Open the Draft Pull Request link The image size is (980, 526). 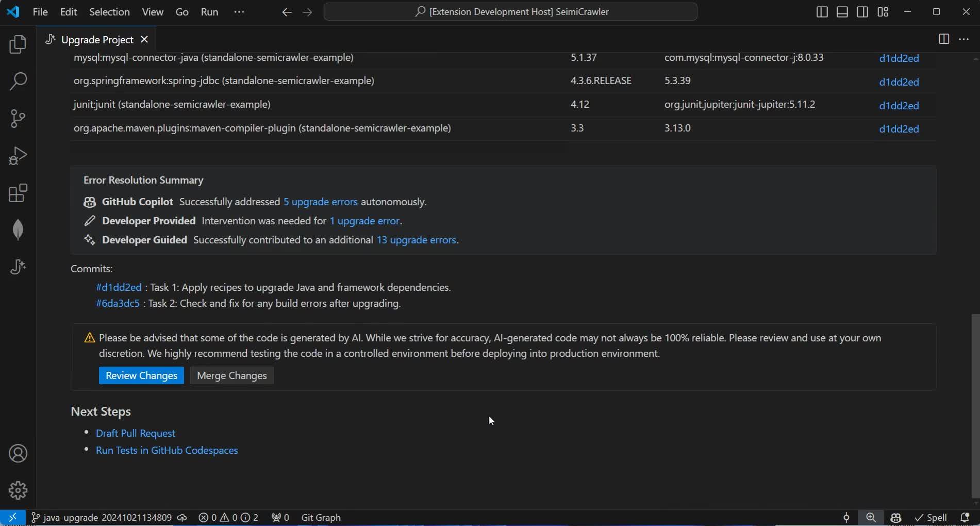point(135,433)
